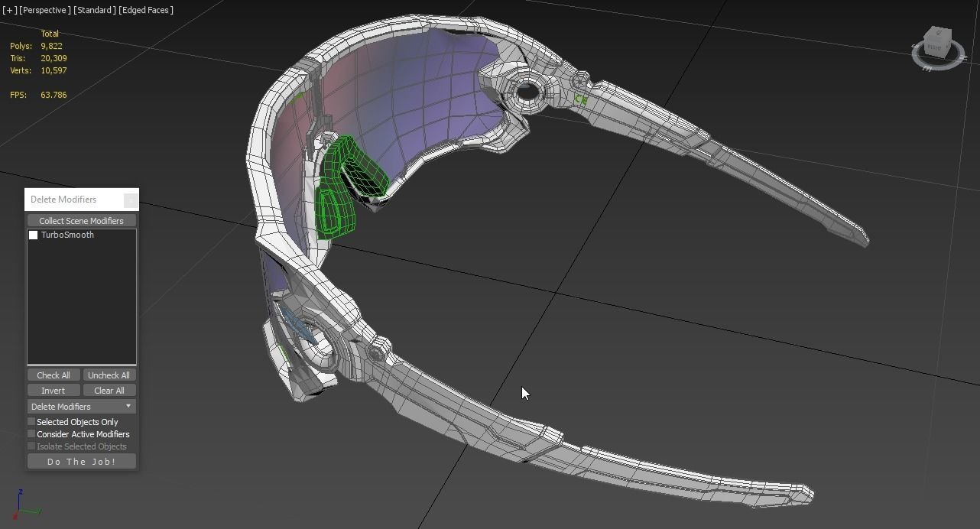Click the Check All button

tap(54, 375)
